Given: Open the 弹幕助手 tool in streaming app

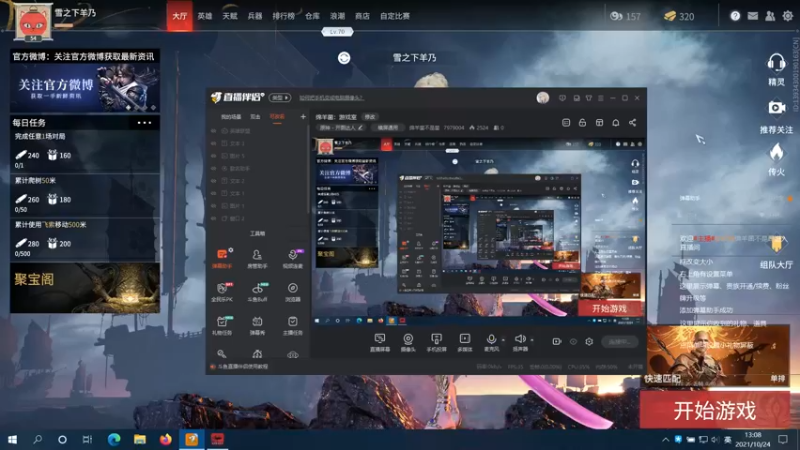Looking at the screenshot, I should (221, 258).
